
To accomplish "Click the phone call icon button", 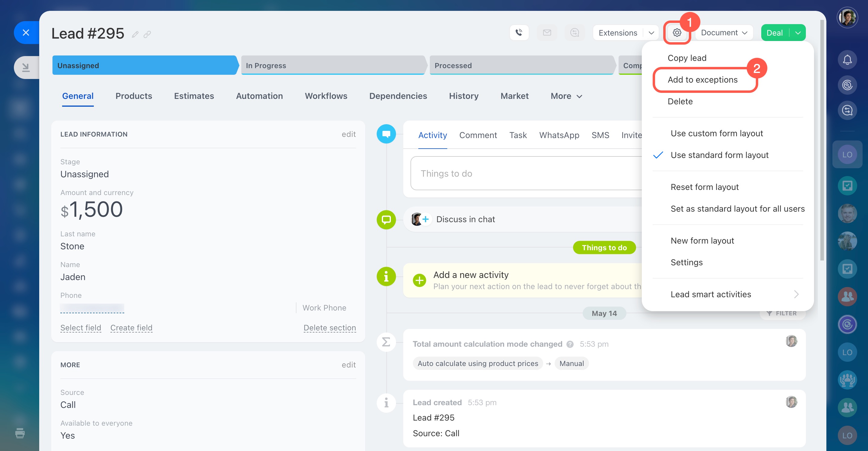I will (519, 33).
